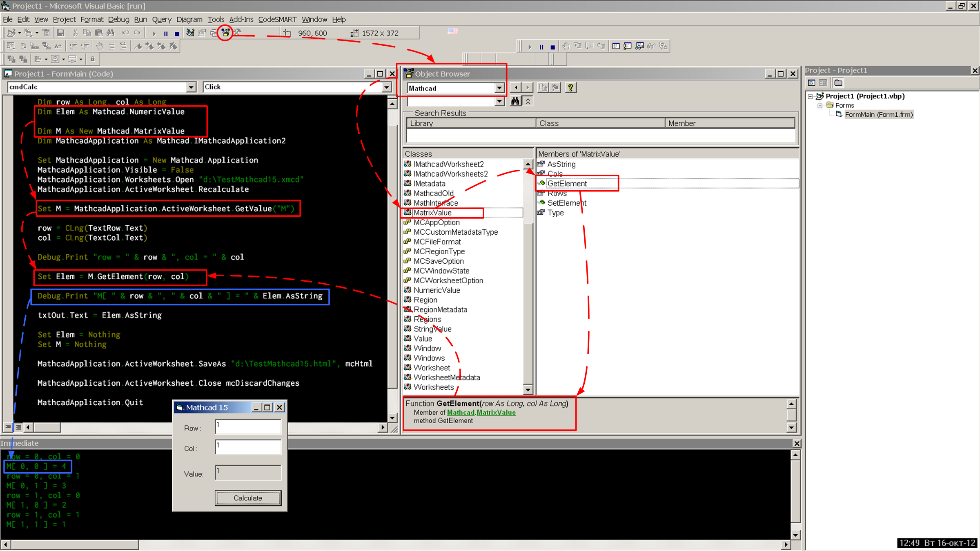The image size is (980, 551).
Task: Click the Call Stack icon in Debug toolbar
Action: pyautogui.click(x=663, y=46)
